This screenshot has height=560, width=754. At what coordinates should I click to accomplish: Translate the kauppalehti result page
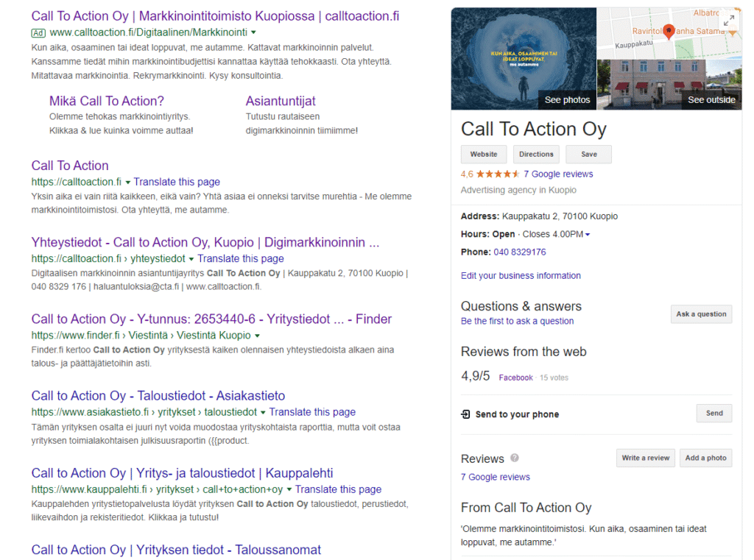point(338,489)
